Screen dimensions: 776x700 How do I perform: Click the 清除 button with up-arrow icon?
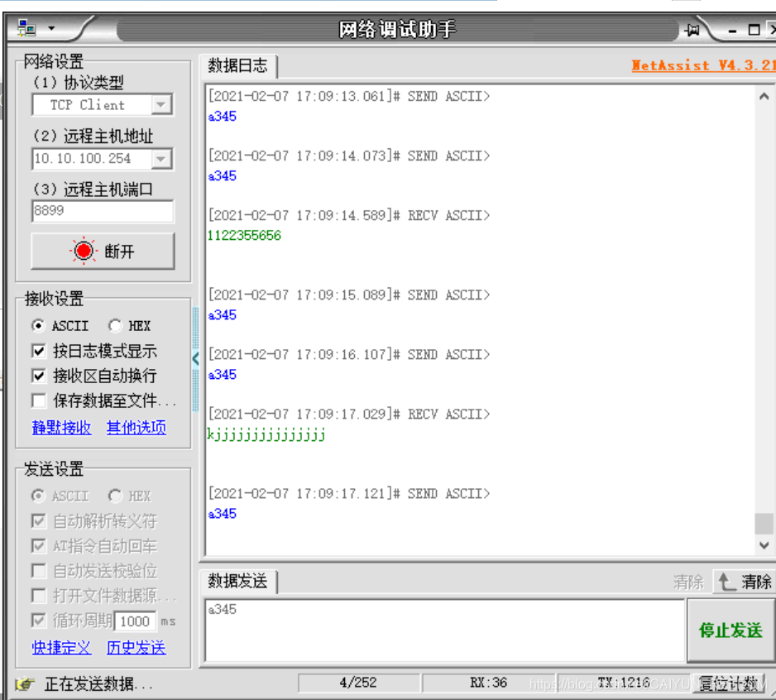(x=745, y=582)
